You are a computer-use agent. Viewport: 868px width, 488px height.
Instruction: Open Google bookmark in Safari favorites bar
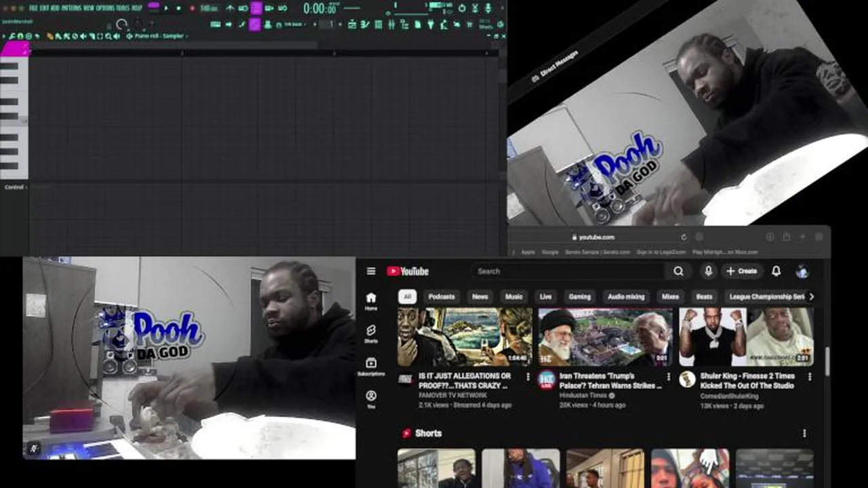click(x=550, y=252)
